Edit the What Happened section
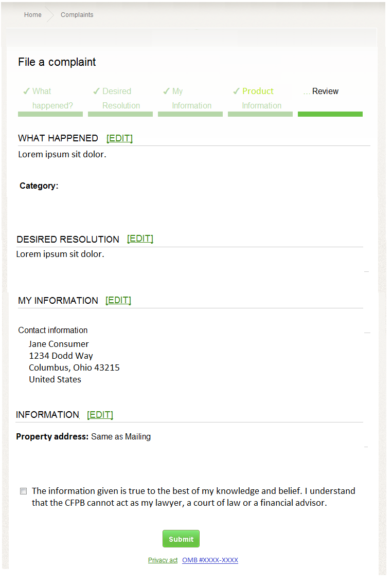This screenshot has width=392, height=588. click(x=119, y=138)
